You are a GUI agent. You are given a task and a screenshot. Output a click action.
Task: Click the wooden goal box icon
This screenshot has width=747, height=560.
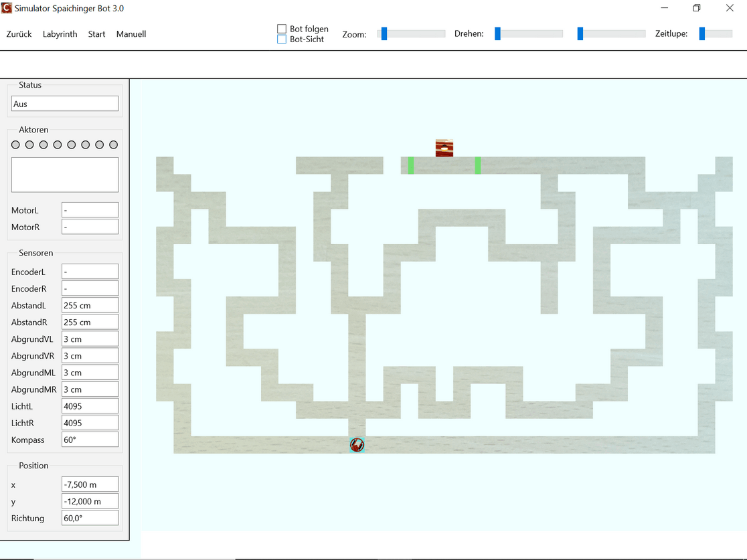444,148
